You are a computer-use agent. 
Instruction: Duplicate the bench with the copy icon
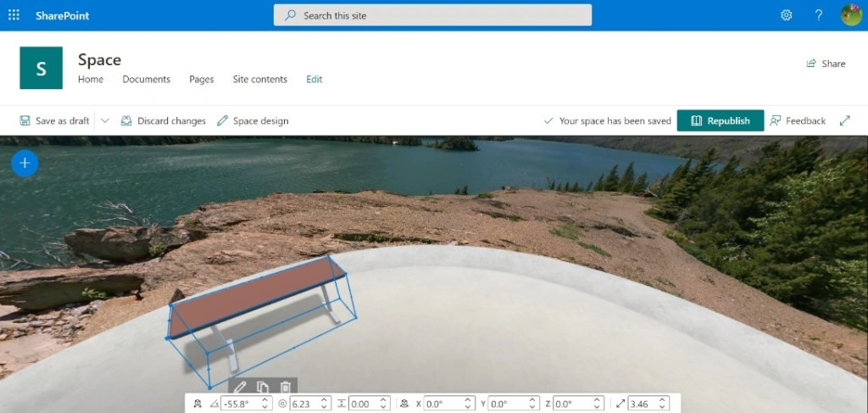(x=263, y=387)
